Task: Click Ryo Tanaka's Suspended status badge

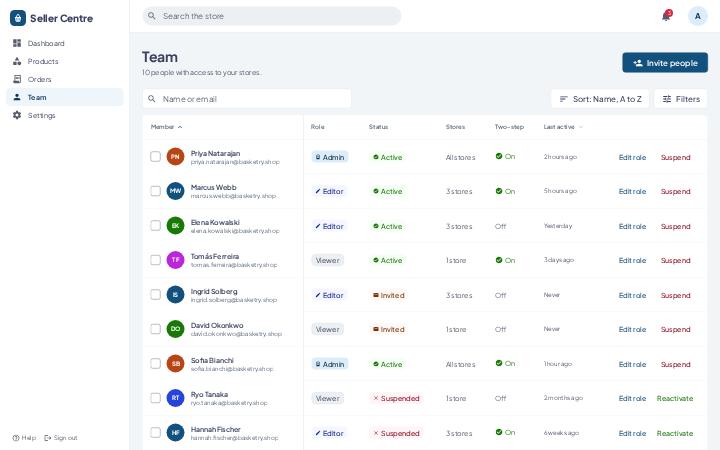Action: coord(396,399)
